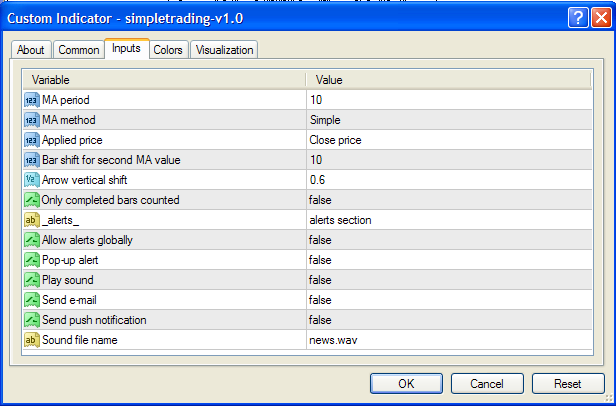616x406 pixels.
Task: Click the help question mark button in title bar
Action: pyautogui.click(x=577, y=18)
